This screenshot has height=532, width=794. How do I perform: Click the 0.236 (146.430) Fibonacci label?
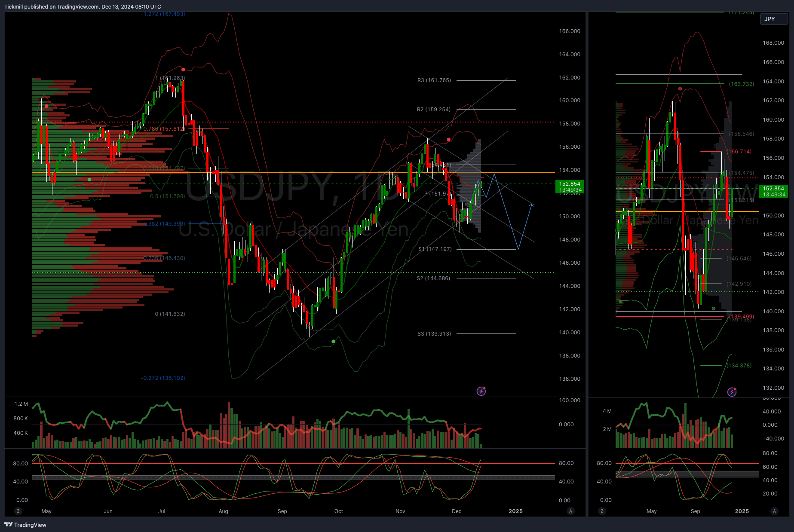click(x=164, y=258)
